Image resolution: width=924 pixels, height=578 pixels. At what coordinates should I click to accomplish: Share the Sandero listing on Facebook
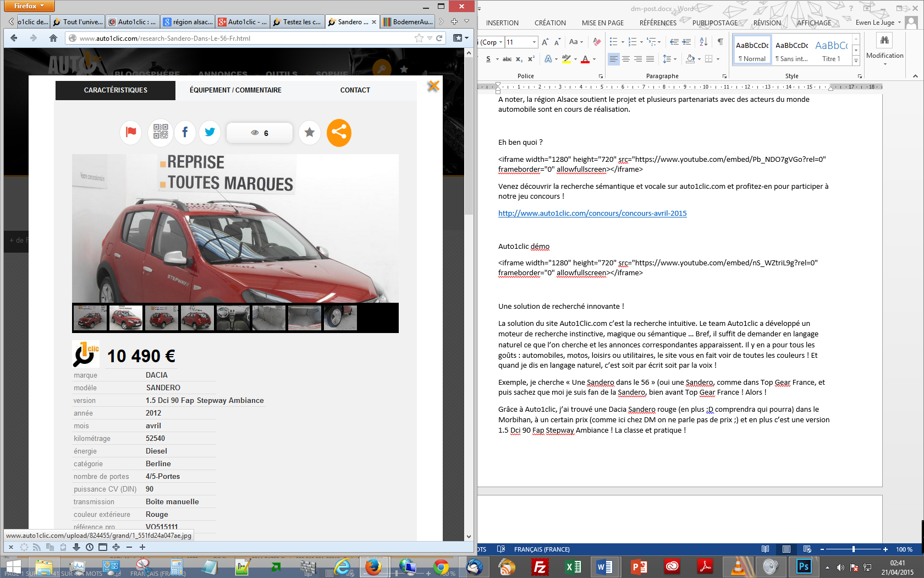pos(185,132)
